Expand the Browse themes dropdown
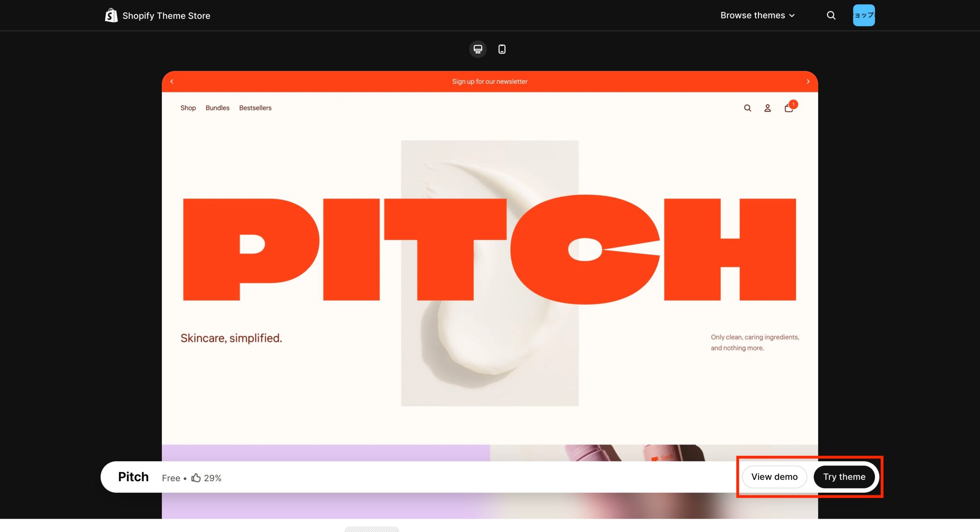 [x=758, y=15]
